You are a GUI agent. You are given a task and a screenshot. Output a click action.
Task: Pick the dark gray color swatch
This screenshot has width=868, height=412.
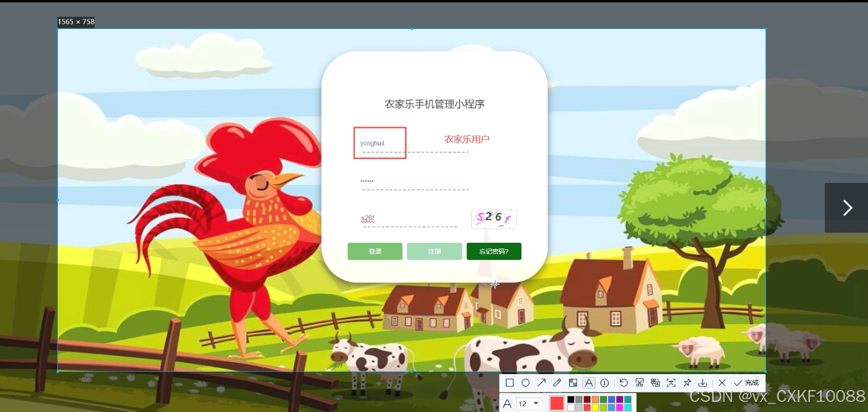tap(579, 400)
